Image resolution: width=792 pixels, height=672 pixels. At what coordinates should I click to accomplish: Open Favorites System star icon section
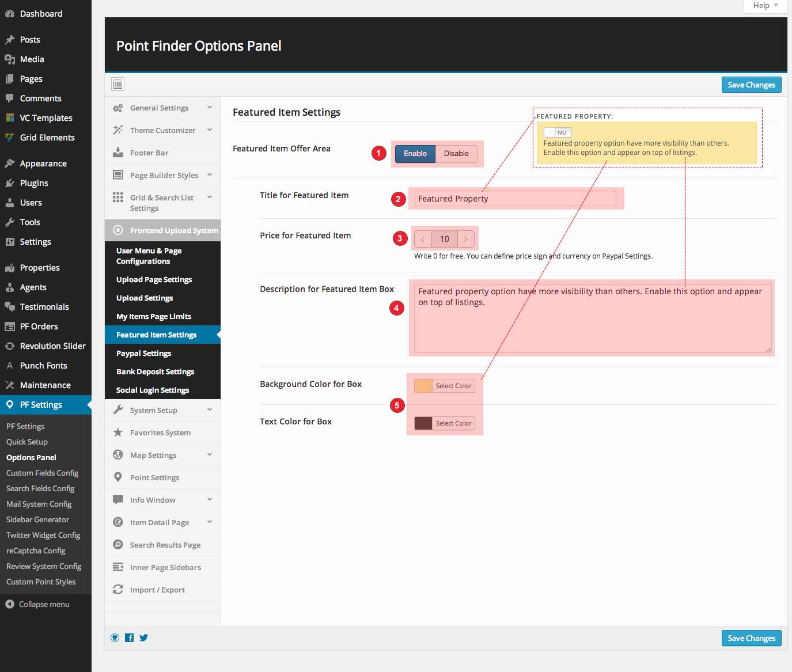118,432
